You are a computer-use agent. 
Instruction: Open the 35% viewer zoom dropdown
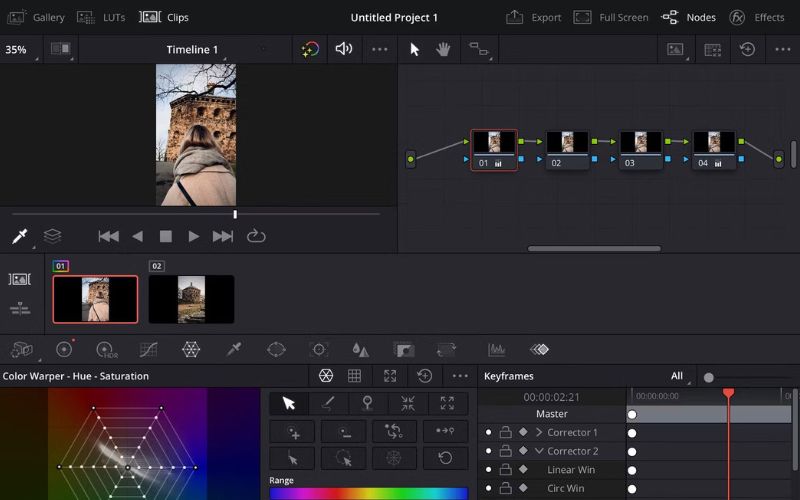tap(17, 49)
